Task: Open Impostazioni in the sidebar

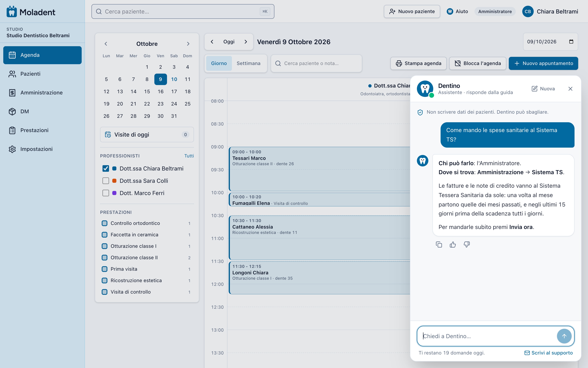Action: click(42, 149)
